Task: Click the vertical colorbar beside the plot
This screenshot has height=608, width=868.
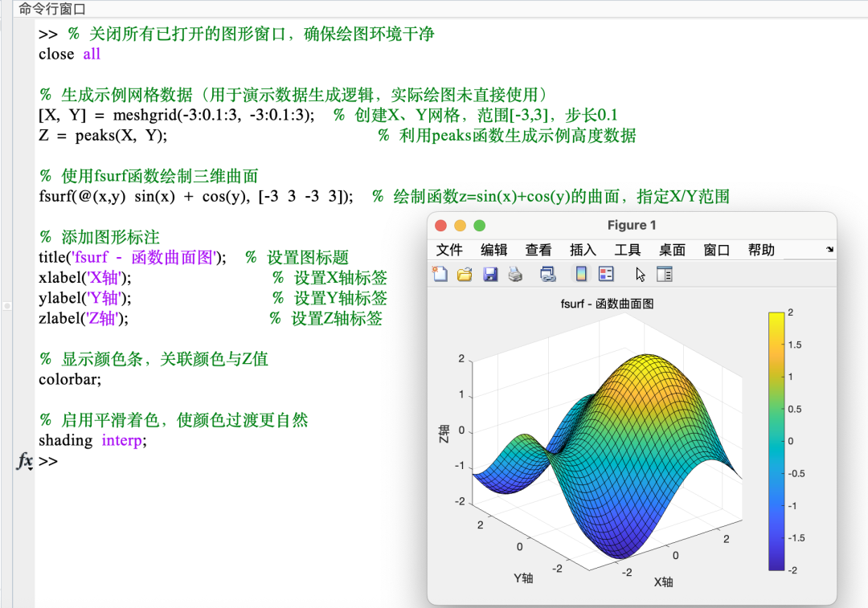Action: (x=776, y=441)
